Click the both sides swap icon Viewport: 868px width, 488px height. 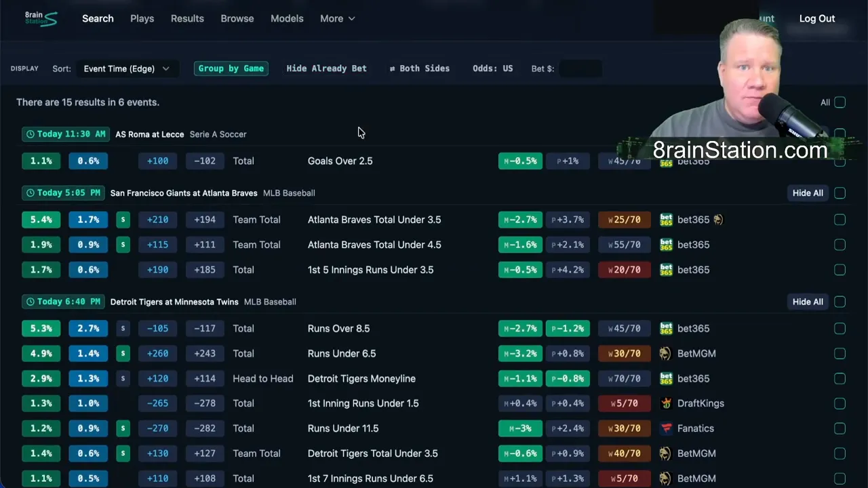(392, 68)
